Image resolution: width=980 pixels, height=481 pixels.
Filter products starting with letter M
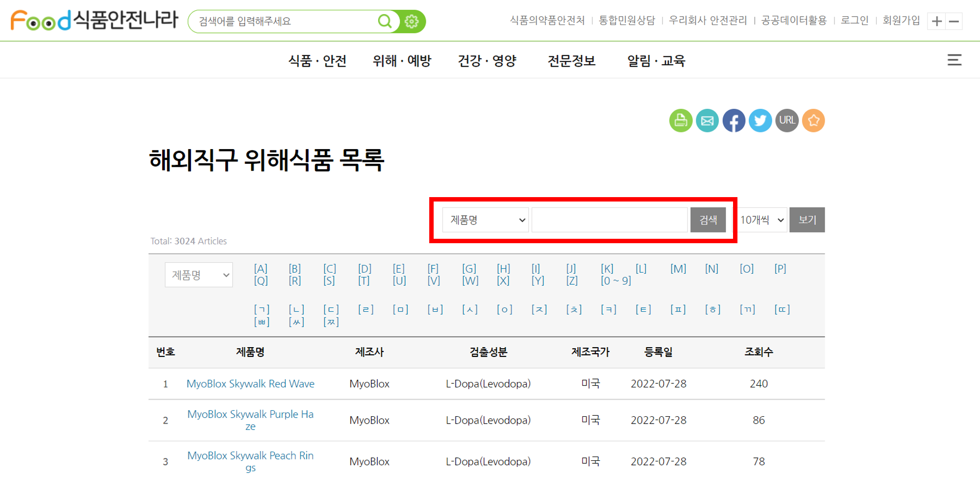tap(678, 268)
